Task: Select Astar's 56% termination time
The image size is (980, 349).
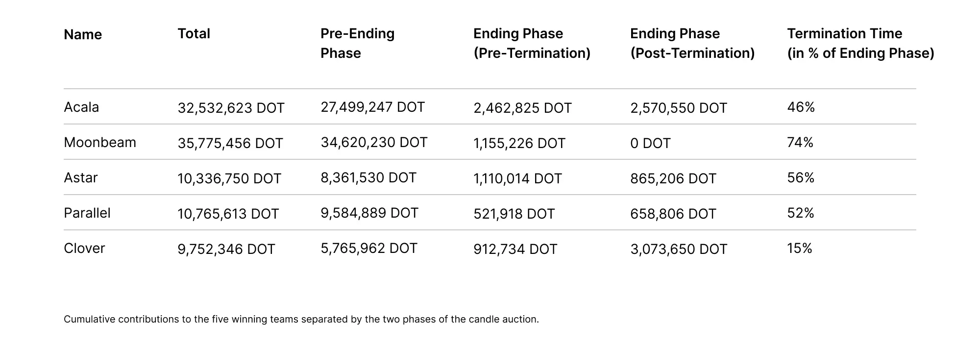Action: pos(801,178)
